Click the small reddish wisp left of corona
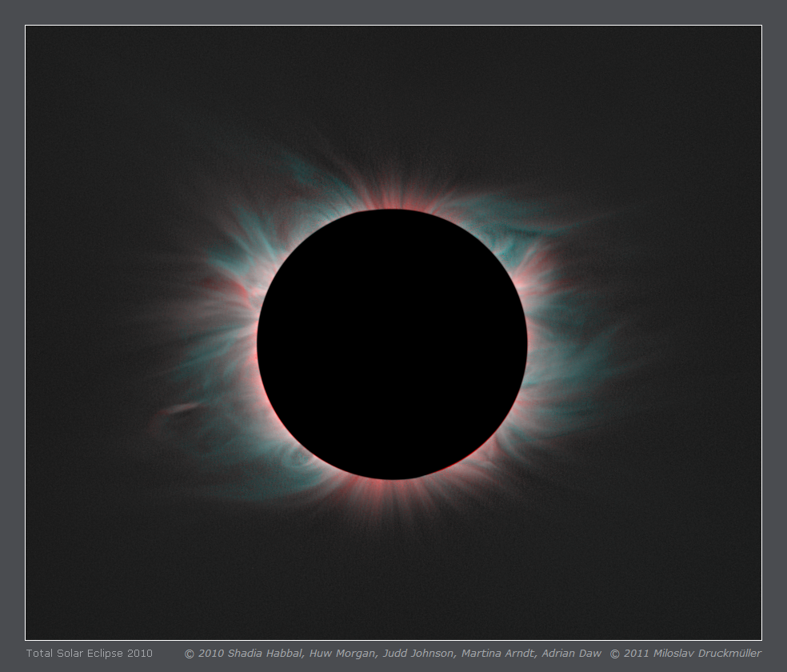This screenshot has width=787, height=672. [x=176, y=410]
